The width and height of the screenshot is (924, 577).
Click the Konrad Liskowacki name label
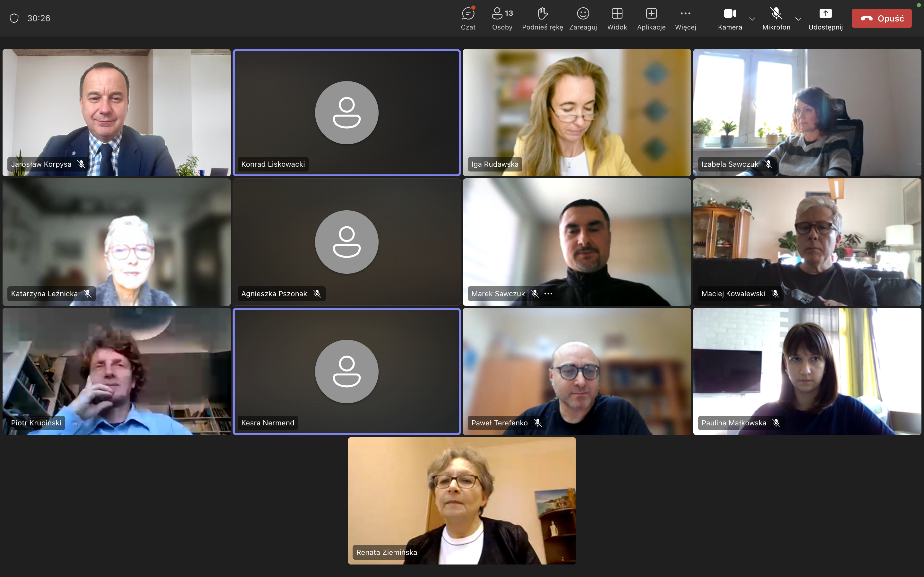click(273, 164)
